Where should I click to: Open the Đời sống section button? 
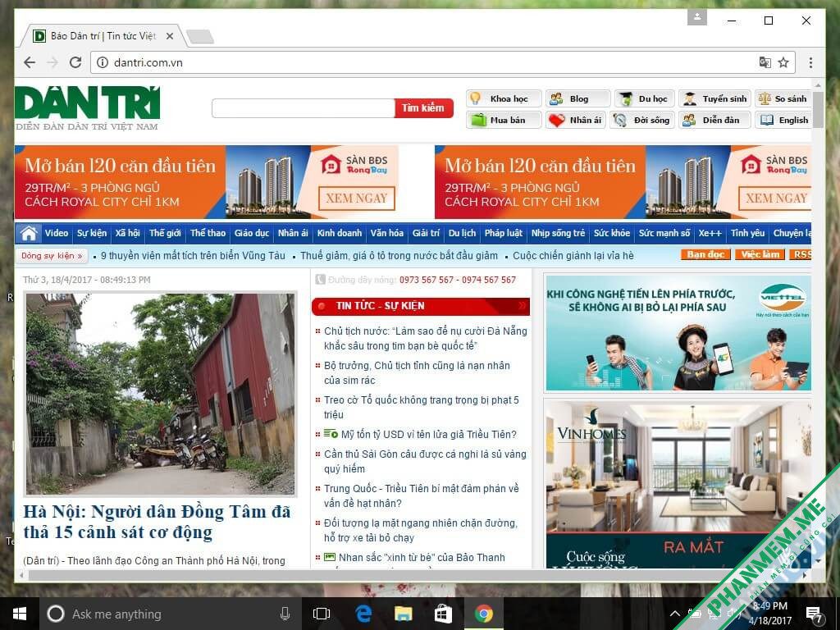coord(641,120)
